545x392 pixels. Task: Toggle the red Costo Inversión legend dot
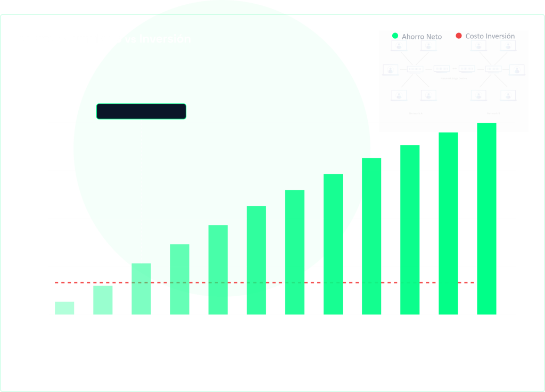pos(459,36)
